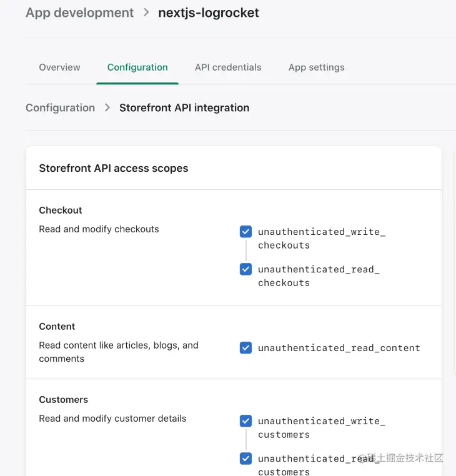Go to the App settings tab

pos(316,67)
